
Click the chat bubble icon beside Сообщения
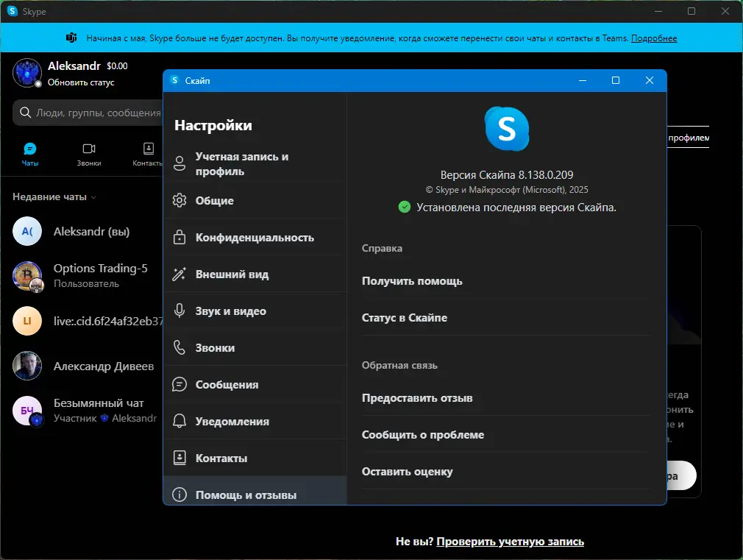[x=179, y=385]
